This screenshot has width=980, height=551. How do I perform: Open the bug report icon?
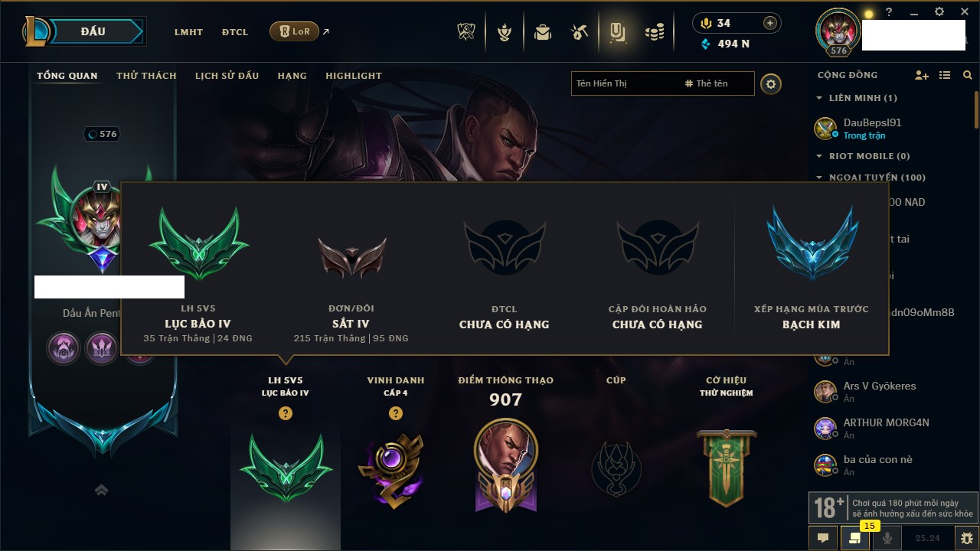[x=967, y=537]
